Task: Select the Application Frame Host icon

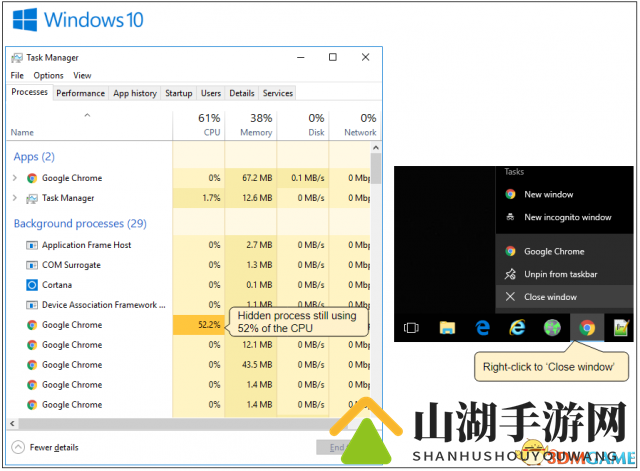Action: 32,245
